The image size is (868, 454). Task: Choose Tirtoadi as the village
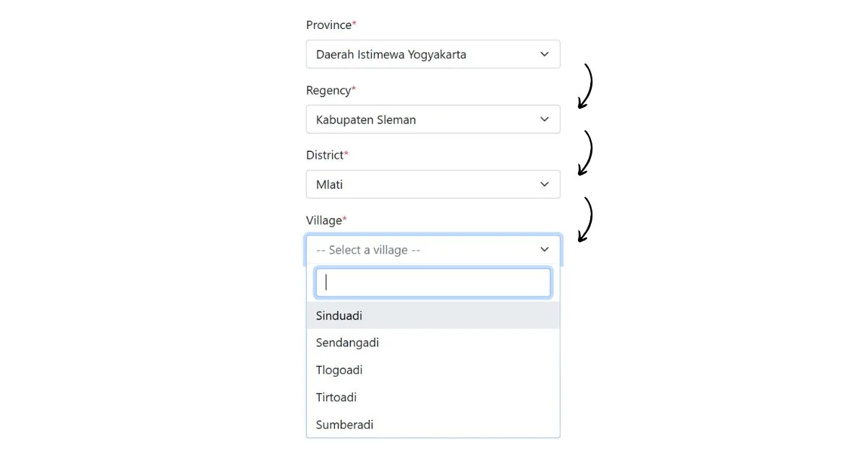(433, 397)
